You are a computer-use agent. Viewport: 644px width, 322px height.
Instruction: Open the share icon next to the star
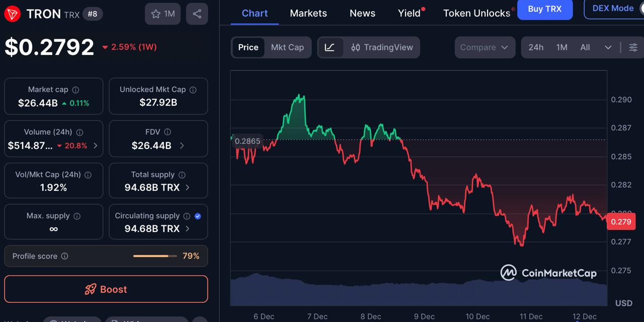point(197,14)
